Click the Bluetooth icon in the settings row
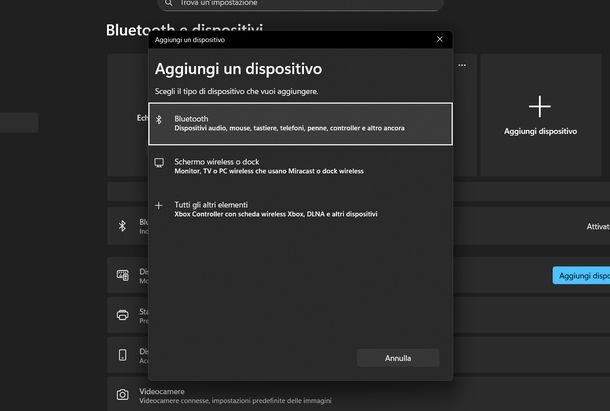Screen dimensions: 610x411 [x=122, y=226]
